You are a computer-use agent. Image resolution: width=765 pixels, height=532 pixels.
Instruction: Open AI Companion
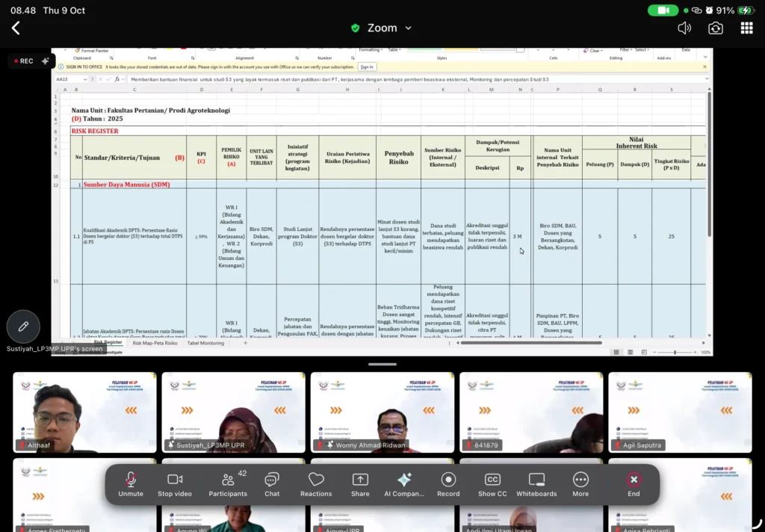pyautogui.click(x=404, y=484)
